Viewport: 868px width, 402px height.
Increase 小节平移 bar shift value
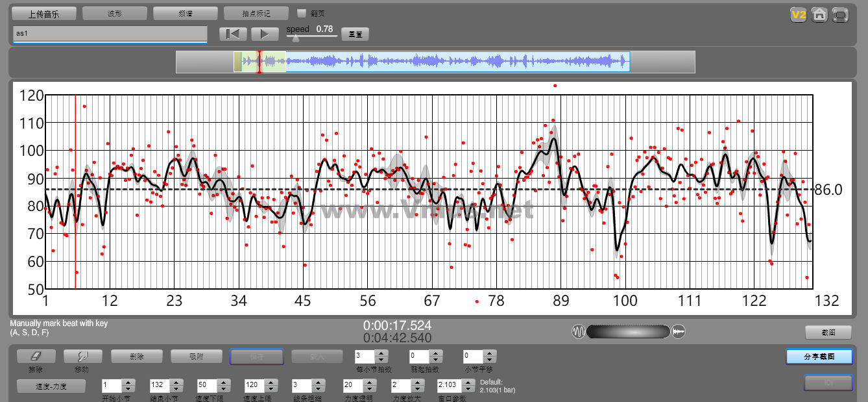(490, 353)
